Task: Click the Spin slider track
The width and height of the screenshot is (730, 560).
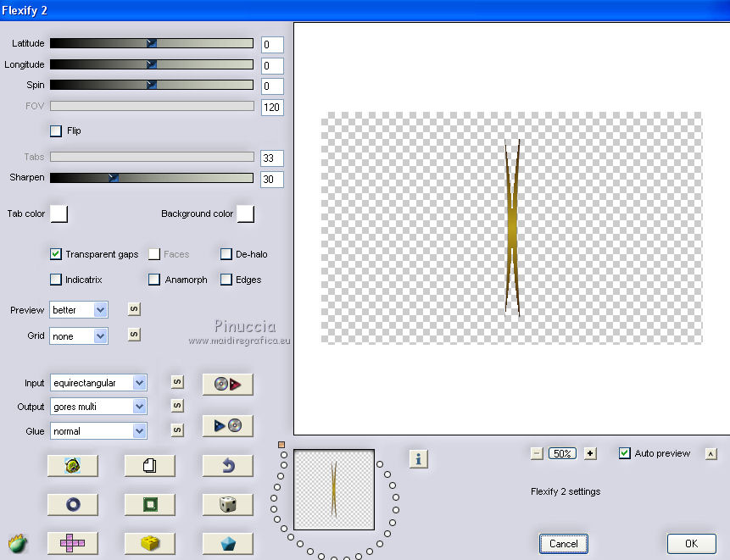Action: 152,85
